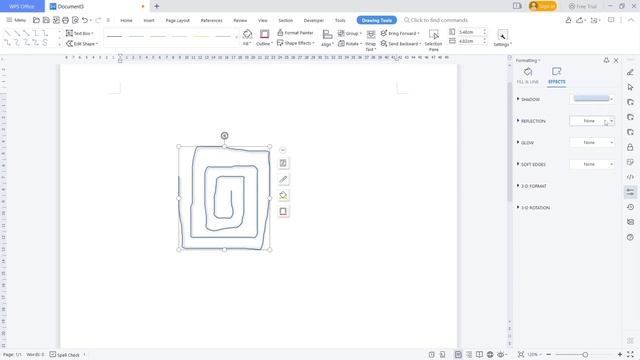The width and height of the screenshot is (640, 360).
Task: Click the rotation handle above the drawing
Action: [x=224, y=136]
